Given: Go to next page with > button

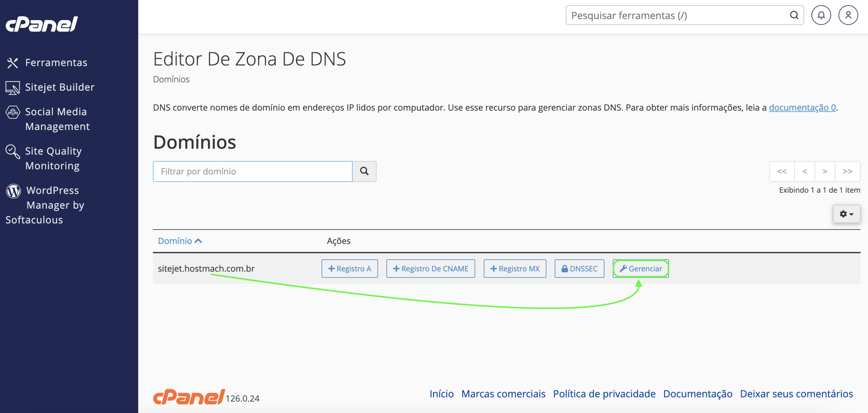Looking at the screenshot, I should click(825, 171).
